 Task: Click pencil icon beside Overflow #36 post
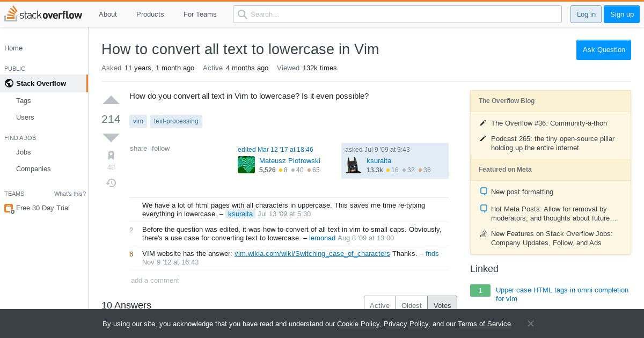point(483,123)
